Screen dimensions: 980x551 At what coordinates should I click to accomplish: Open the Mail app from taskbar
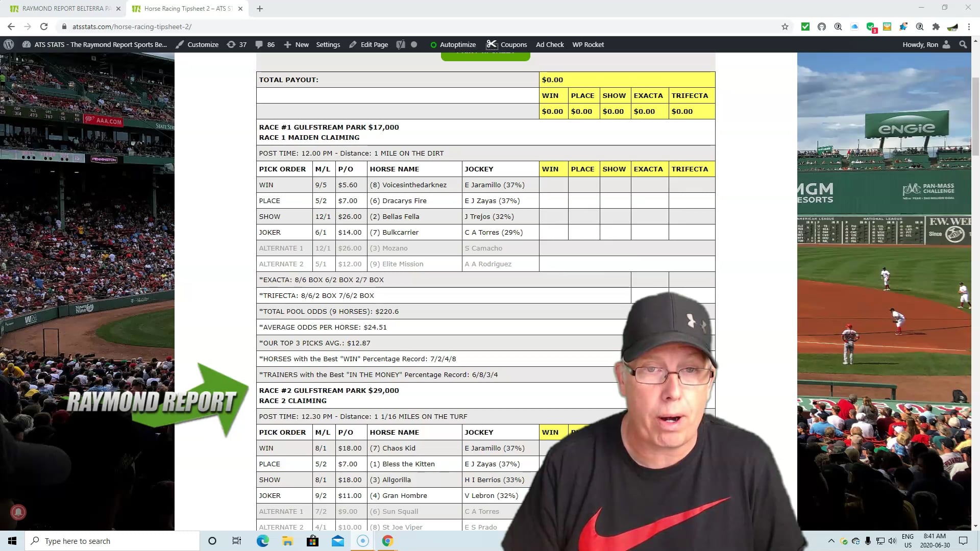coord(337,541)
